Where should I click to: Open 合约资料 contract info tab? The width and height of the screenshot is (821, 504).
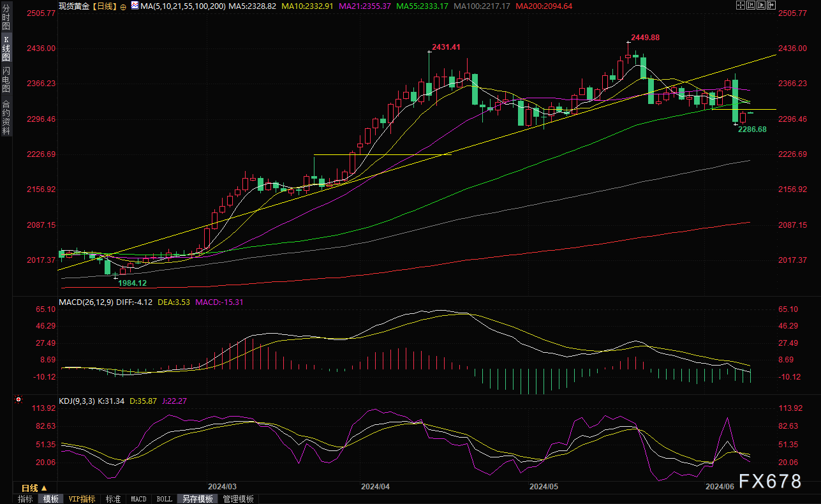tap(6, 117)
